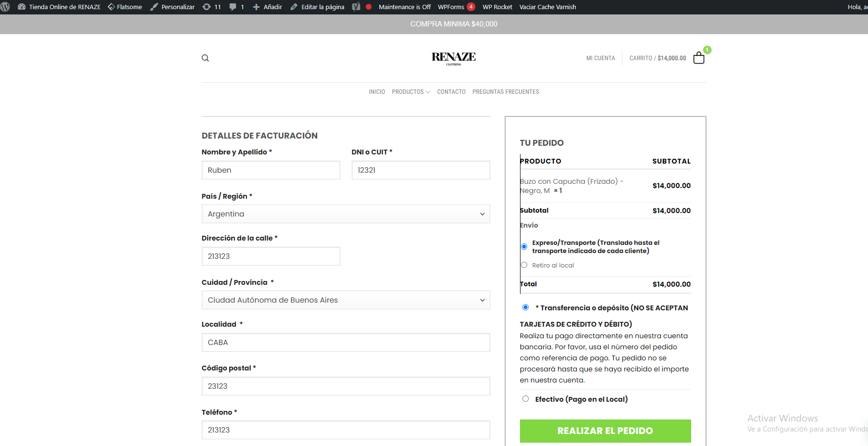Open the MI CUENTA link
Image resolution: width=868 pixels, height=446 pixels.
point(600,58)
